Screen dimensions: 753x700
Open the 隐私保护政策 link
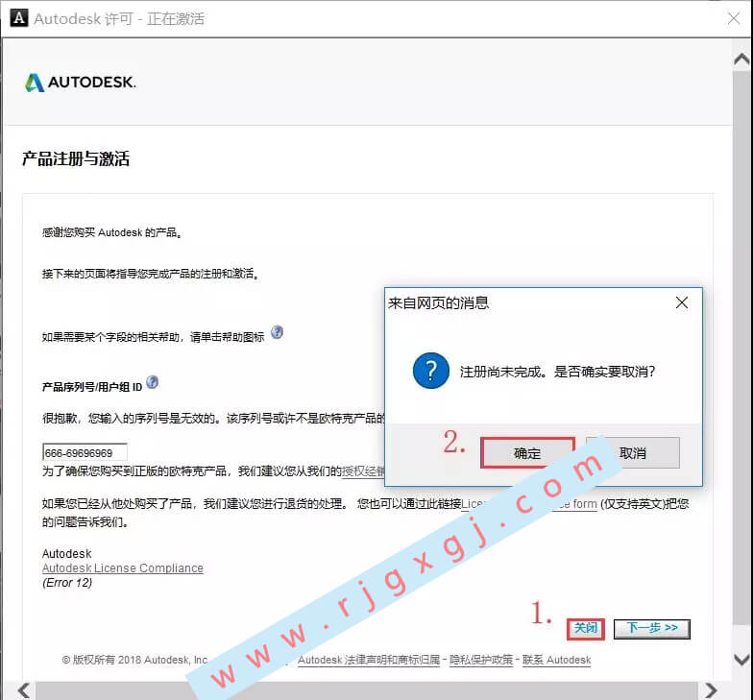480,661
